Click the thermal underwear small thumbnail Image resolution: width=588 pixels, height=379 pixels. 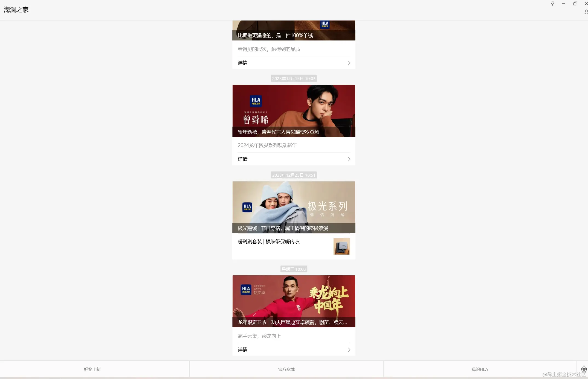[341, 246]
